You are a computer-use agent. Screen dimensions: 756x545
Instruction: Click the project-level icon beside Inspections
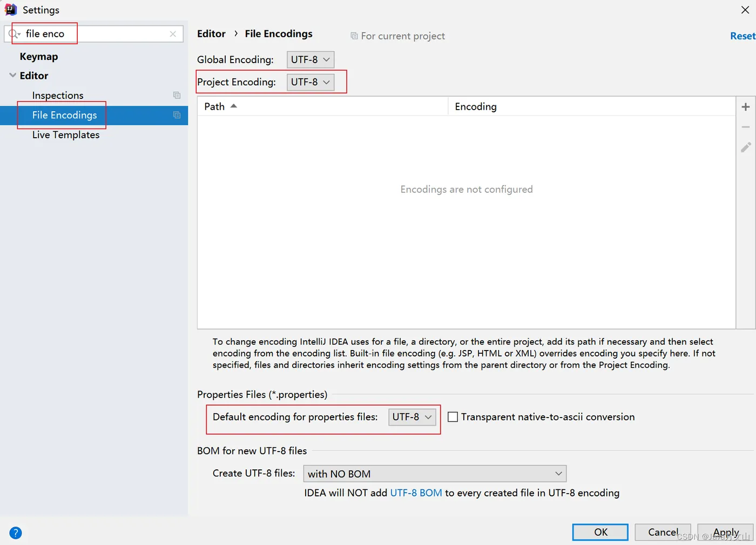tap(177, 95)
